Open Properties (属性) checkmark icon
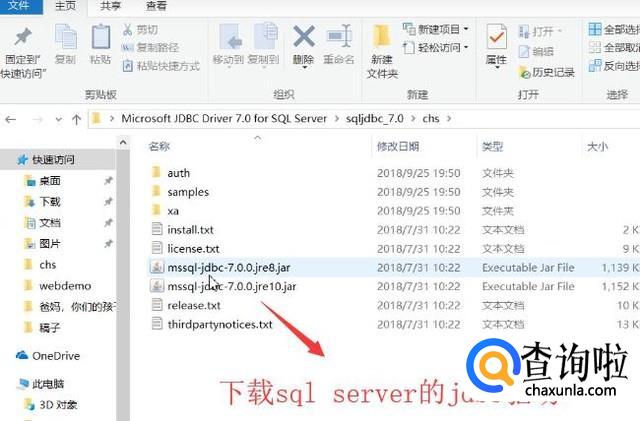 (496, 38)
